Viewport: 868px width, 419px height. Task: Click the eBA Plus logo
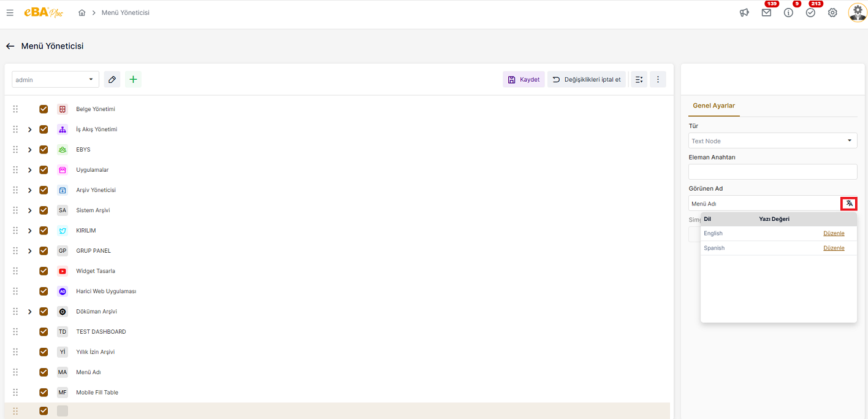[x=43, y=12]
